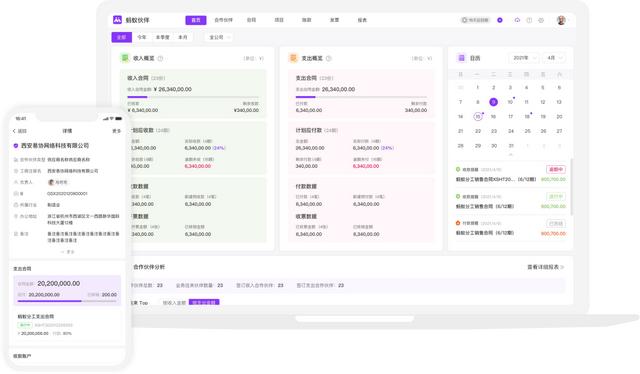Open the 项目 nav tab

tap(279, 20)
